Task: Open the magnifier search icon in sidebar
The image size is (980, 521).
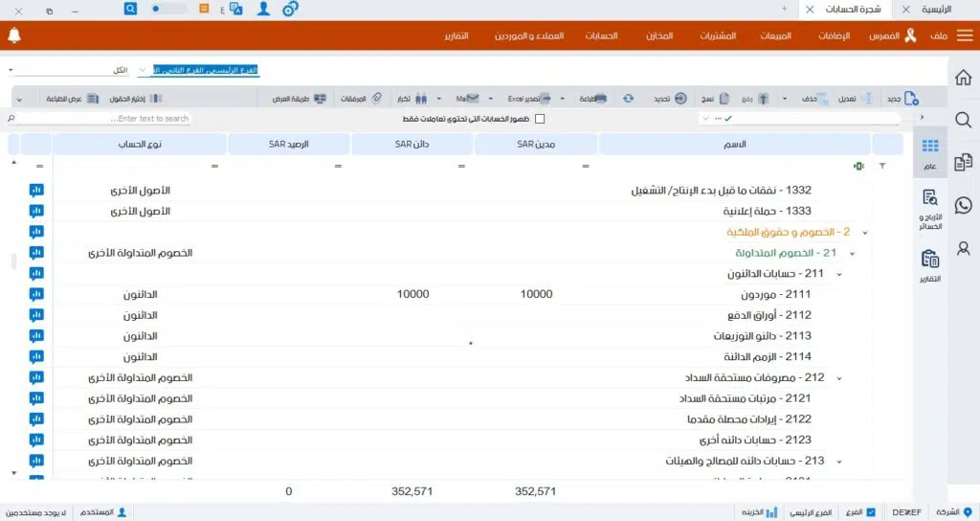Action: click(963, 120)
